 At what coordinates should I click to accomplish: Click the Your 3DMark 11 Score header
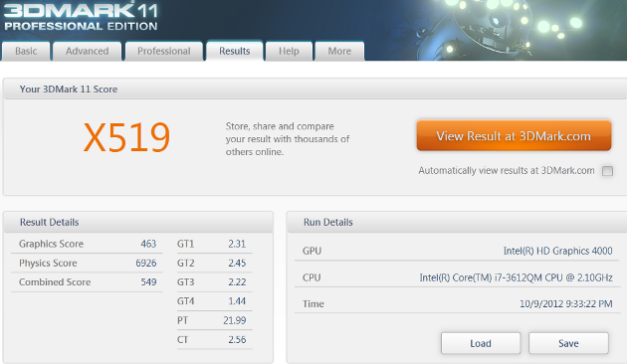click(x=315, y=90)
